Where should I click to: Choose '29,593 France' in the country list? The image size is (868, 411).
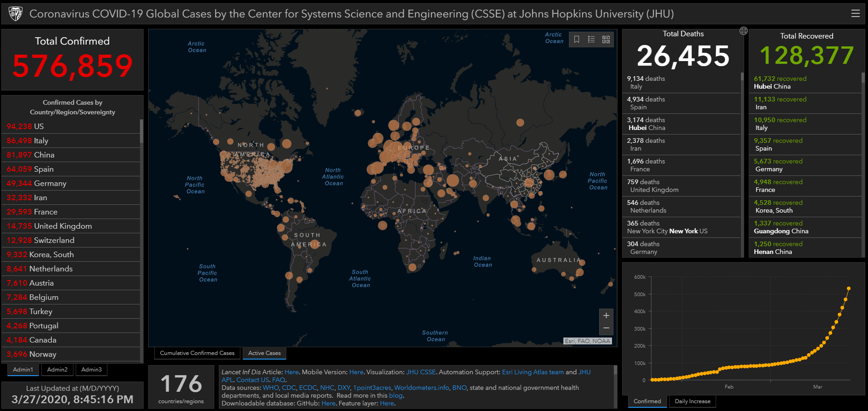click(x=71, y=212)
